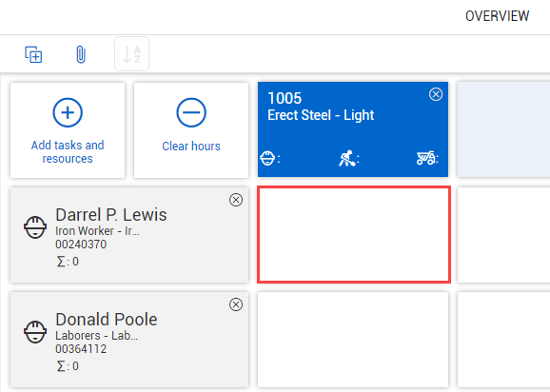Viewport: 550px width, 392px height.
Task: Select Donald Poole hours cell for task 1005
Action: tap(353, 340)
